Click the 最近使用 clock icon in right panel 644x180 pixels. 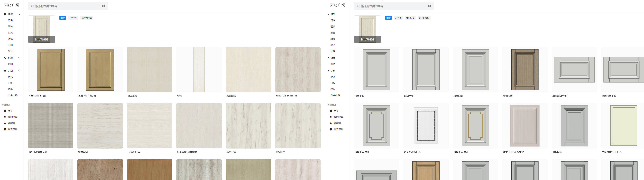[x=331, y=129]
